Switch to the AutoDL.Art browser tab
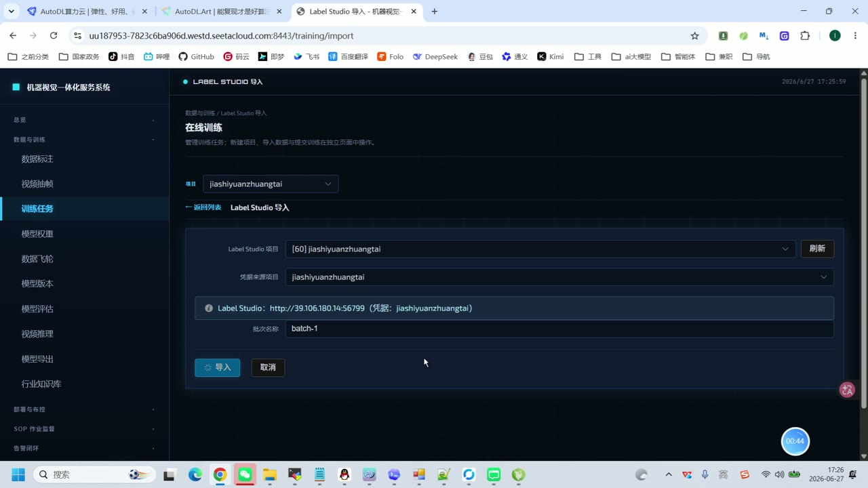The height and width of the screenshot is (488, 868). pyautogui.click(x=222, y=12)
